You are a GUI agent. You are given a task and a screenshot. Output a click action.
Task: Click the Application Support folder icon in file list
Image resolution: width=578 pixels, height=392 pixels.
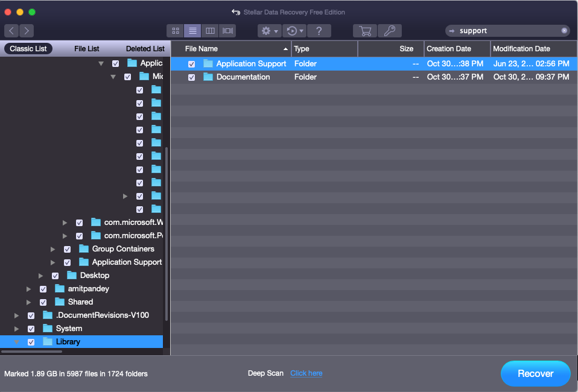(208, 63)
